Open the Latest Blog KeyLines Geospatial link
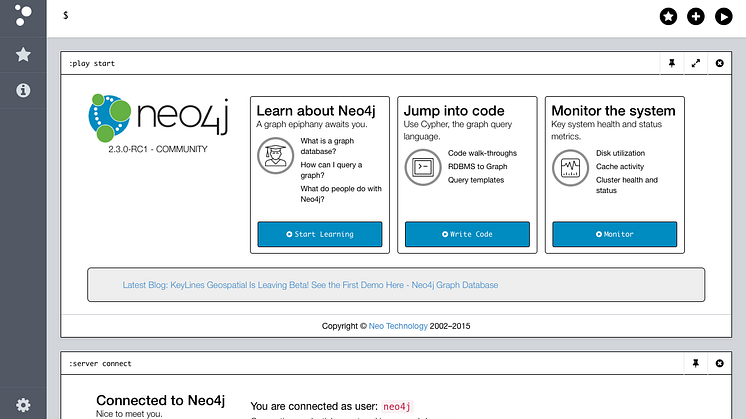746x419 pixels. [310, 285]
